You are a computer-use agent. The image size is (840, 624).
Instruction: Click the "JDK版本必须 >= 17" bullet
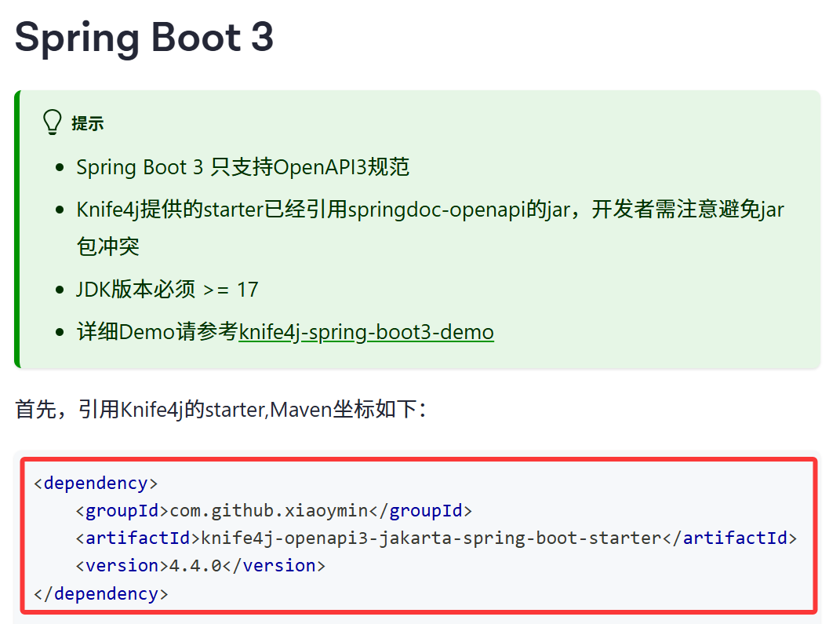click(167, 290)
